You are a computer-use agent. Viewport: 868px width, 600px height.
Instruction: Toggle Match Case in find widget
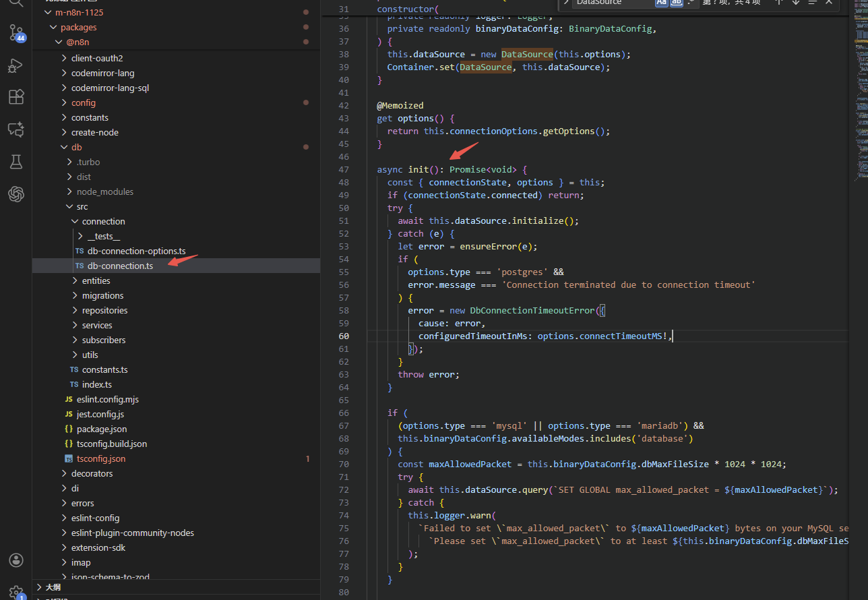[x=661, y=3]
